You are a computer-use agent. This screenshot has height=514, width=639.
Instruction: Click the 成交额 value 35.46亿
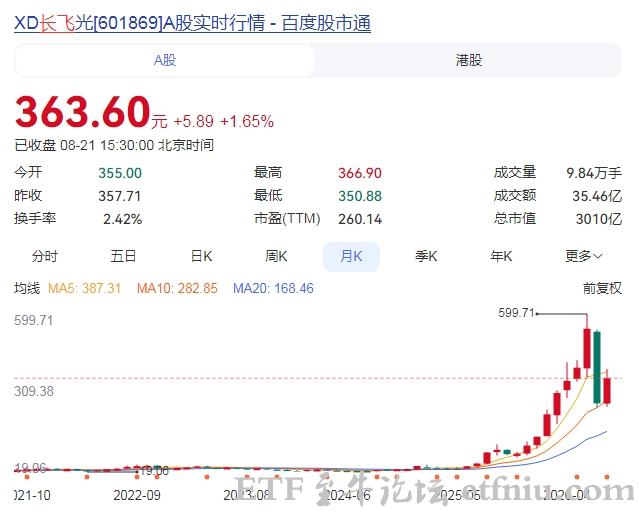pyautogui.click(x=597, y=196)
